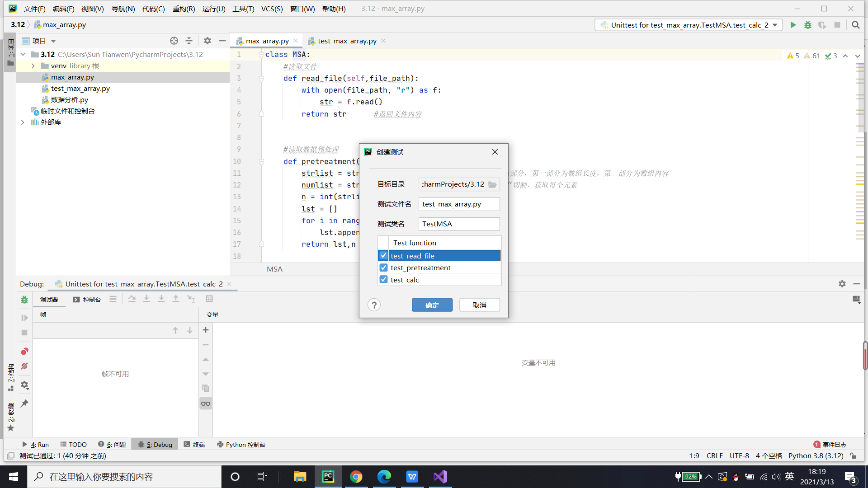The width and height of the screenshot is (868, 488).
Task: Click the 确定 button
Action: click(432, 305)
